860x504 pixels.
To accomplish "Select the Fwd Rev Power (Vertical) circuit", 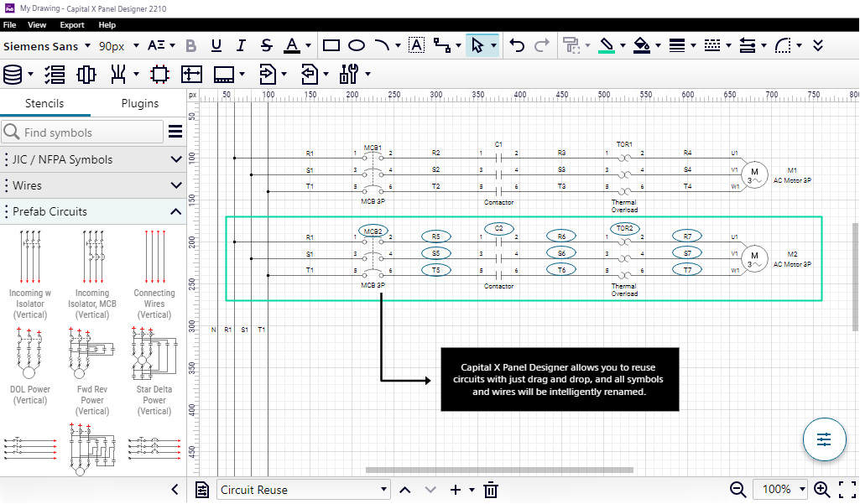I will (92, 371).
